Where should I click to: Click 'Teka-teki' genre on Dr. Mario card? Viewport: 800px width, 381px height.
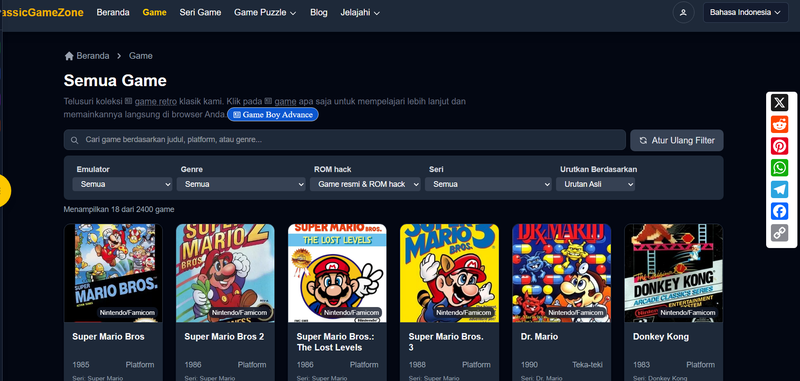587,365
